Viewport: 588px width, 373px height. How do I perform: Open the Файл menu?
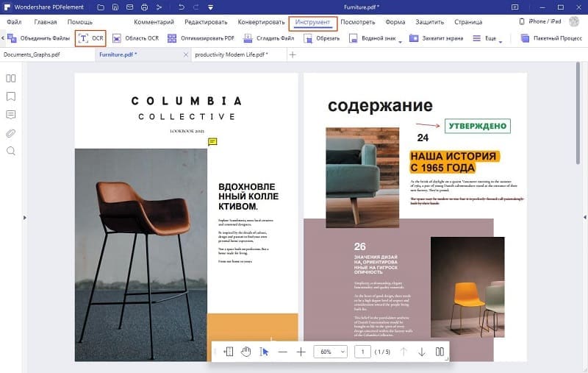[14, 22]
